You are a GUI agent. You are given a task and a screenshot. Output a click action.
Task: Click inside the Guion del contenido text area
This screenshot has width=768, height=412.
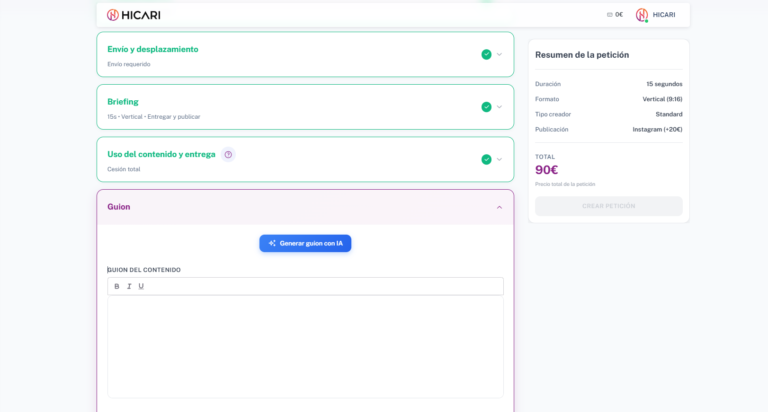coord(305,345)
